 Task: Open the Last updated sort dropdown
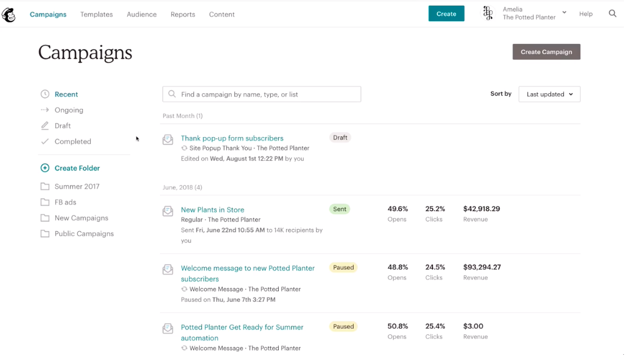pyautogui.click(x=549, y=94)
